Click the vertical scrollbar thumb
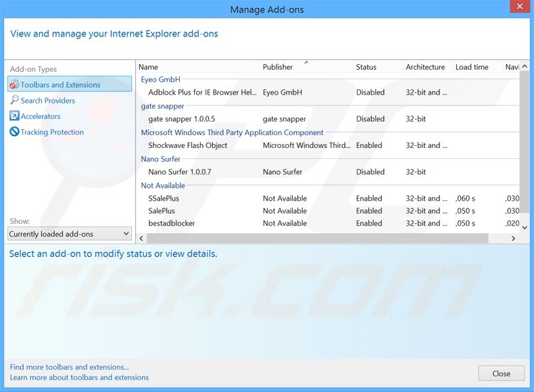This screenshot has width=534, height=392. coord(525,143)
